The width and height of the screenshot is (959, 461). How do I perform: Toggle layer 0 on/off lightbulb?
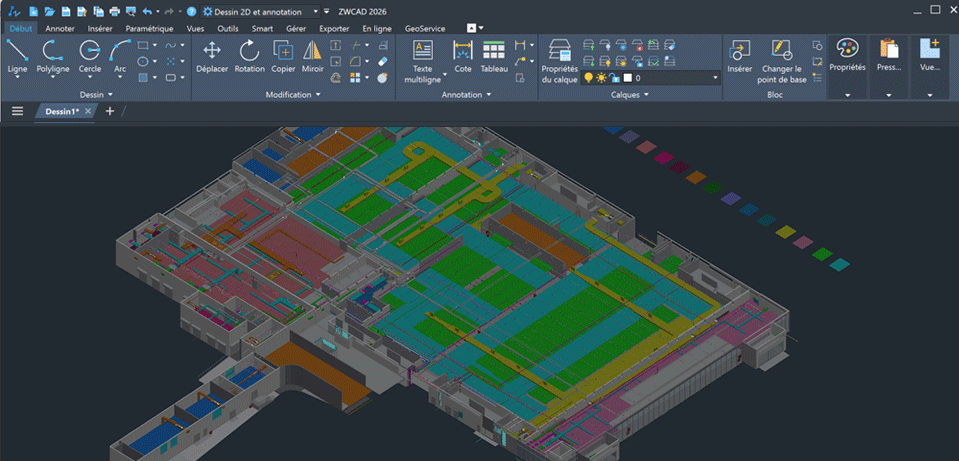click(588, 78)
